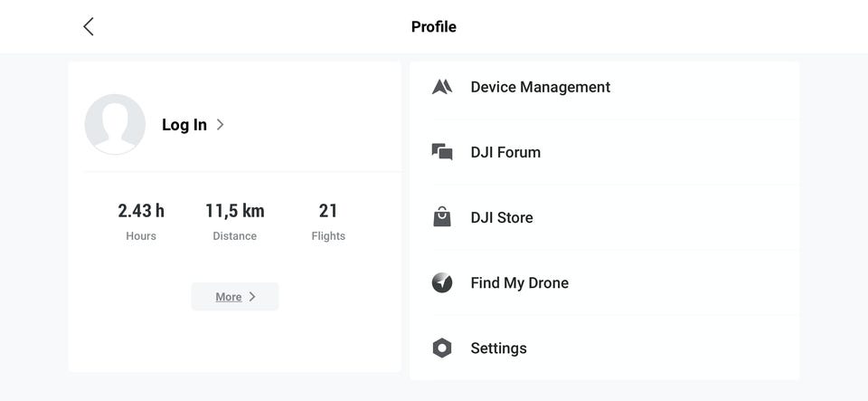Click the 2.43 h hours value
868x401 pixels.
(x=141, y=211)
